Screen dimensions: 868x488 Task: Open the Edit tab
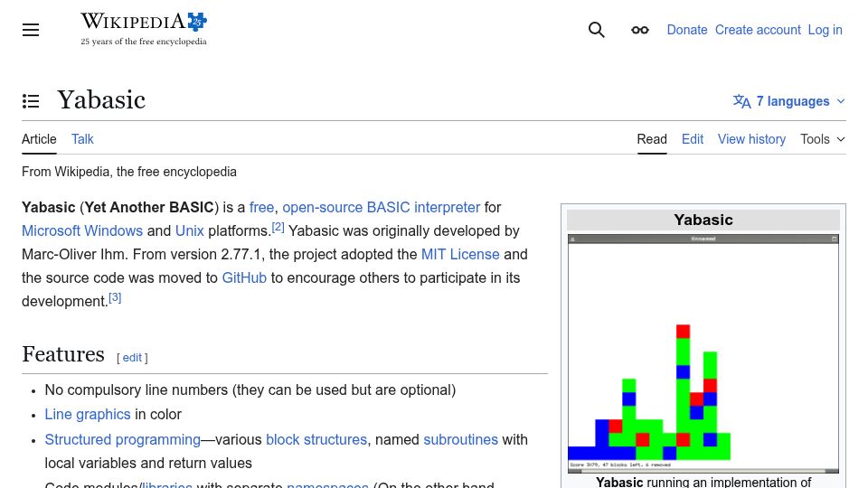click(693, 139)
